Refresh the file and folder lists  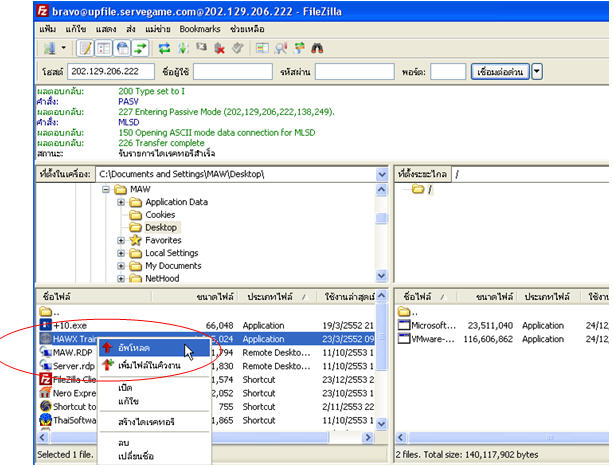(165, 48)
